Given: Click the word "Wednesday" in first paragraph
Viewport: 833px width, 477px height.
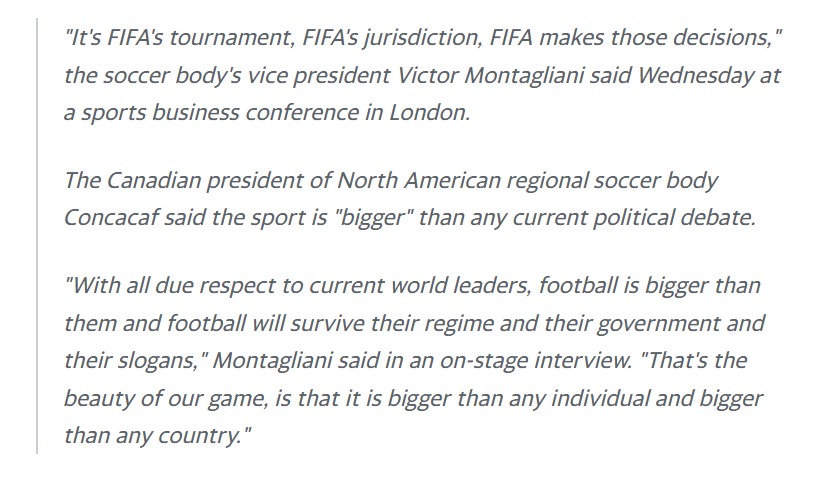Looking at the screenshot, I should (x=695, y=75).
